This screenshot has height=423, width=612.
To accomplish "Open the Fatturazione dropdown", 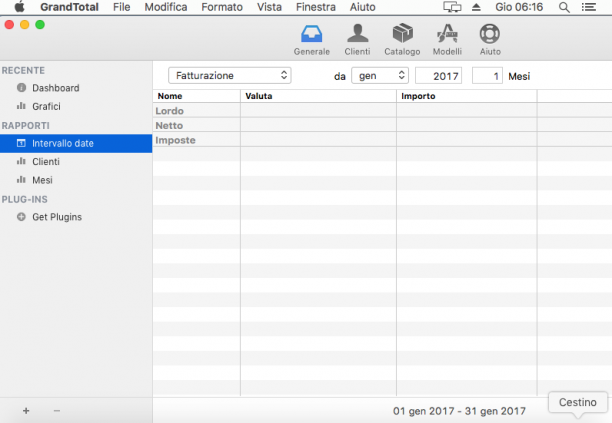I will pos(230,76).
